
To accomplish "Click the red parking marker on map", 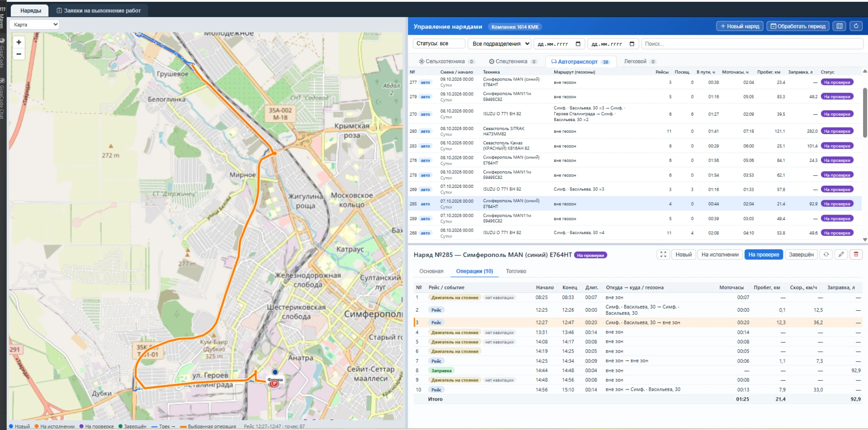I will pos(274,383).
